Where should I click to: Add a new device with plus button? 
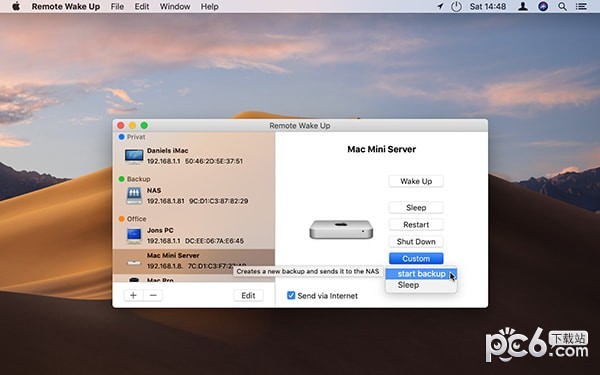tap(134, 295)
